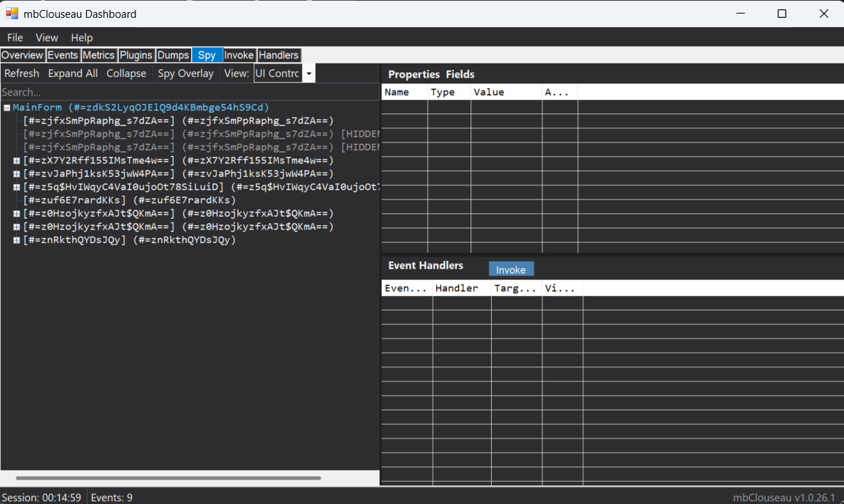Screen dimensions: 844x504
Task: Click the Search input field
Action: [189, 92]
